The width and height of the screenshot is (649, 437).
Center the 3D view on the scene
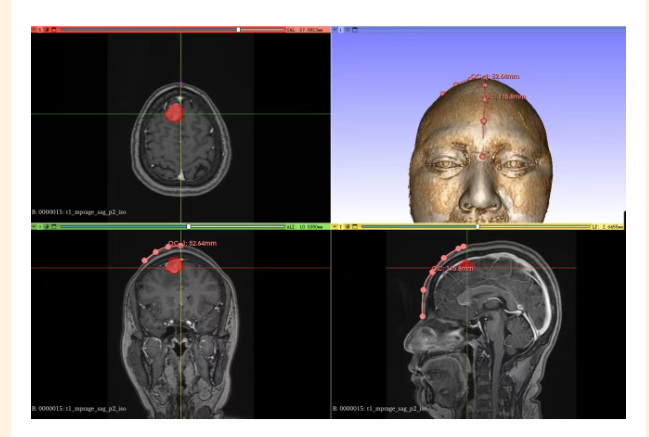[347, 30]
